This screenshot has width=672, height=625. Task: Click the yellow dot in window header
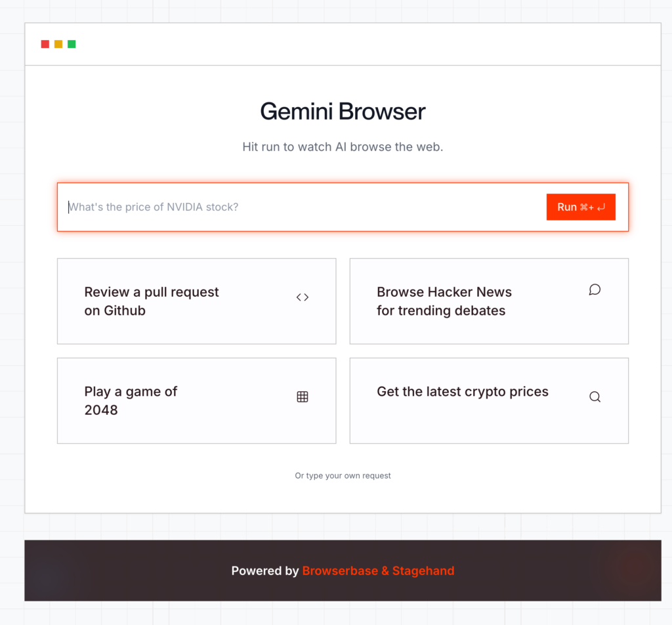tap(58, 44)
